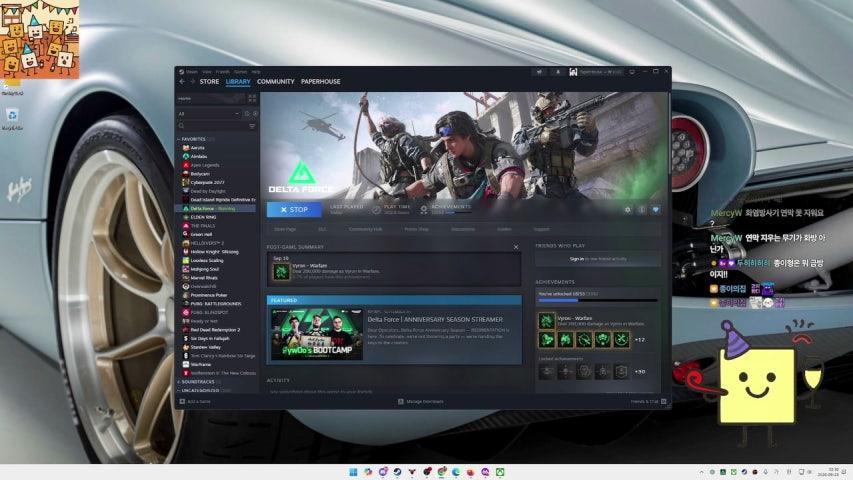This screenshot has width=853, height=480.
Task: Select Hollow Knight: Silksong in the list
Action: point(214,252)
